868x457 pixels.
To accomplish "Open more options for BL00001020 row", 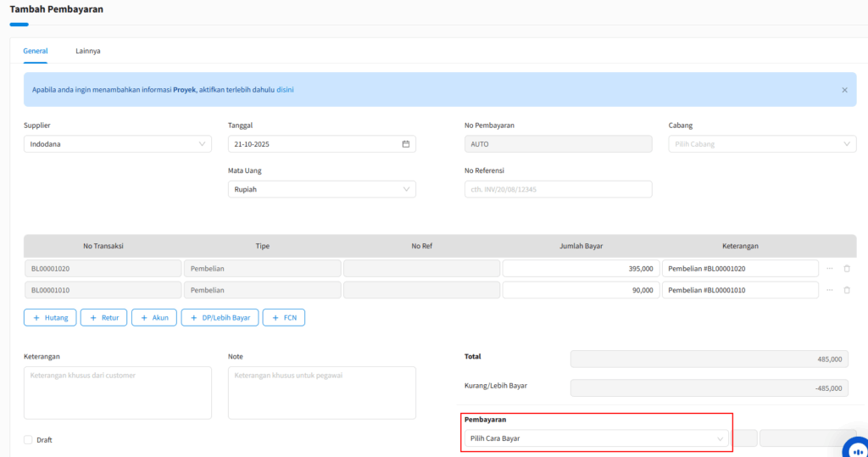I will click(x=830, y=269).
